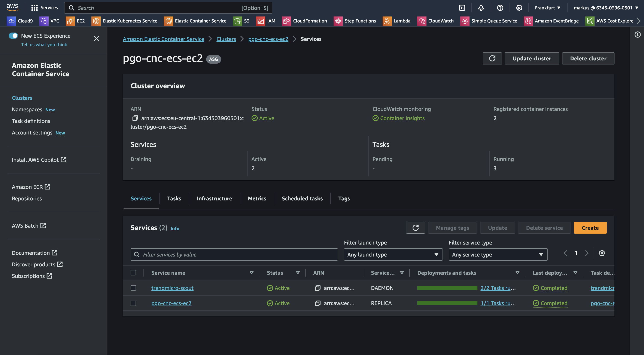Switch to the Infrastructure tab
Screen dimensions: 644x355
(214, 198)
